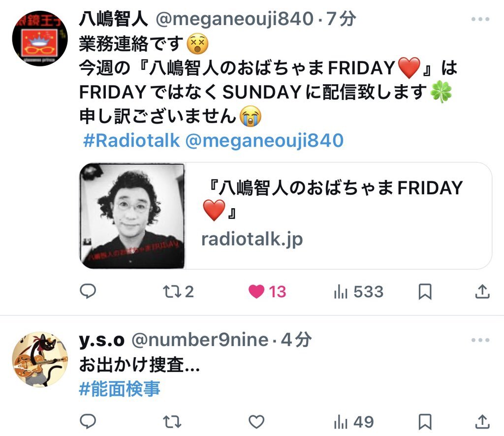Reply to 八嶋智人's tweet
Viewport: 504px width, 436px height.
click(x=88, y=291)
